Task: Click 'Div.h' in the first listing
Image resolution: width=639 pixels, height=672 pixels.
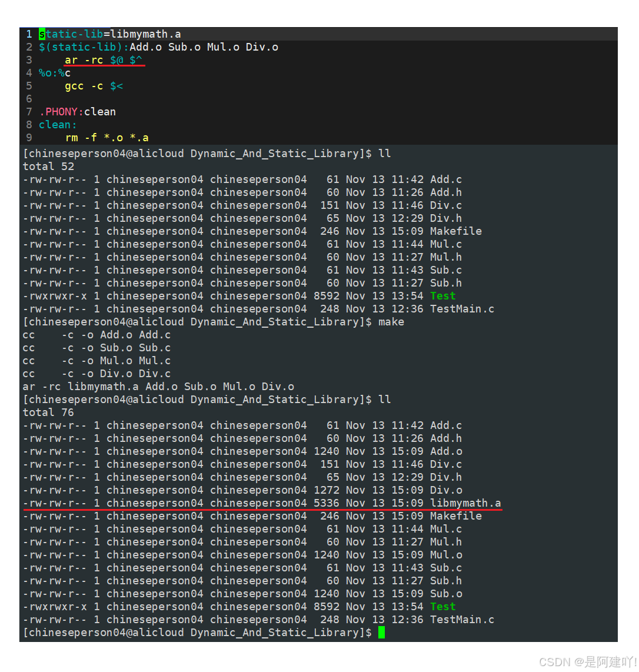Action: coord(446,218)
